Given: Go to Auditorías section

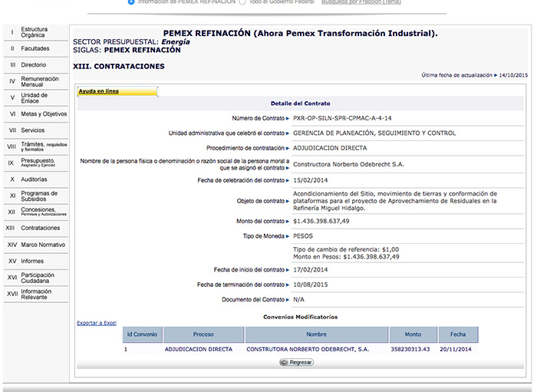Looking at the screenshot, I should click(35, 179).
